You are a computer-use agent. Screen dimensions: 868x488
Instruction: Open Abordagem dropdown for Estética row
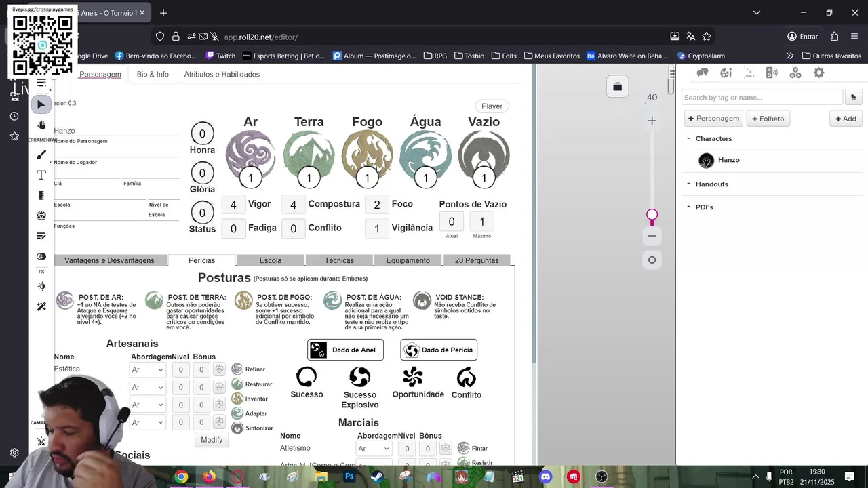click(x=147, y=370)
